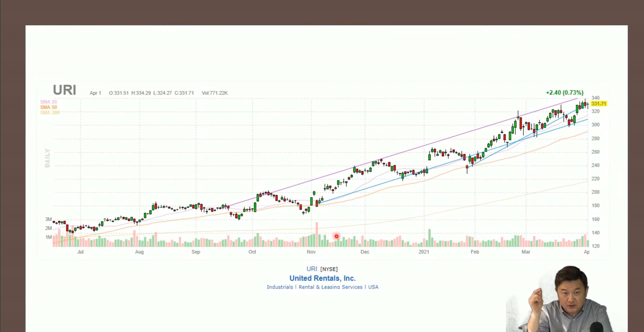Click the SMA 200 legend label
The height and width of the screenshot is (332, 644).
click(50, 112)
